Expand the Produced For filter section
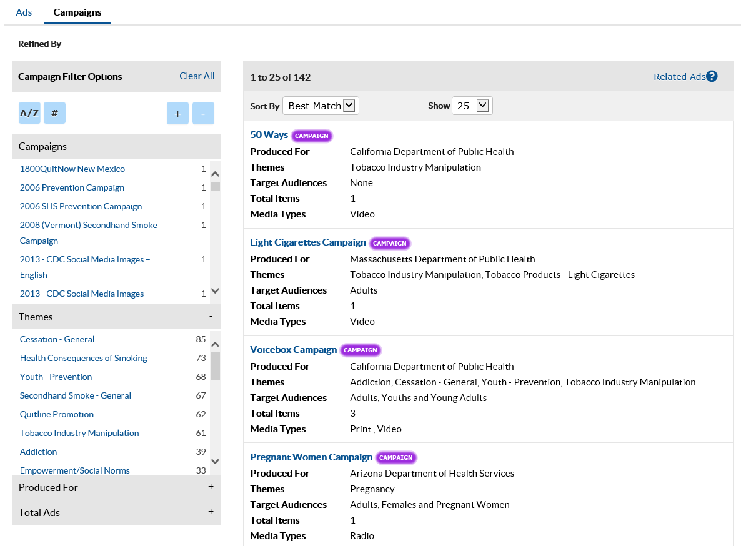756x546 pixels. pos(211,487)
